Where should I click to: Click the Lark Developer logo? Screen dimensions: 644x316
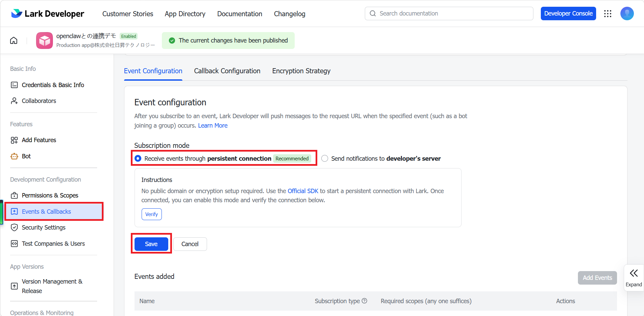tap(48, 14)
